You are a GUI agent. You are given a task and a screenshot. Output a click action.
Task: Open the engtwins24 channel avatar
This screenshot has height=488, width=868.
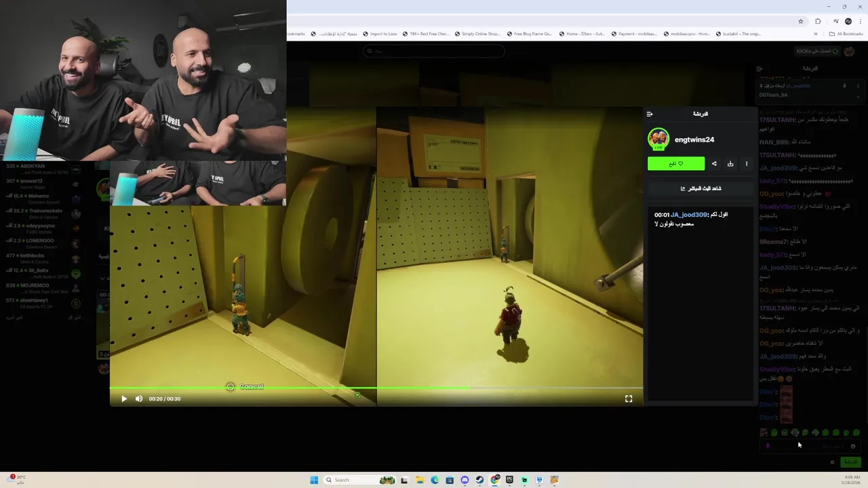pyautogui.click(x=658, y=139)
